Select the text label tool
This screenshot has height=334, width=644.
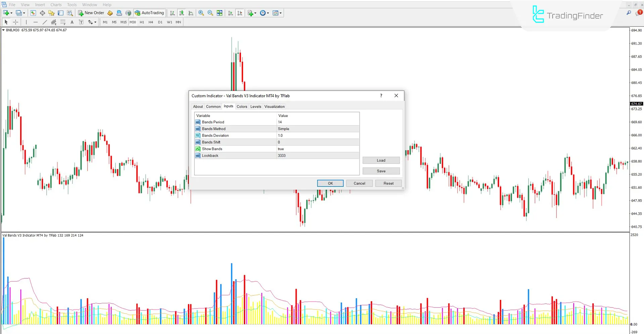(81, 22)
